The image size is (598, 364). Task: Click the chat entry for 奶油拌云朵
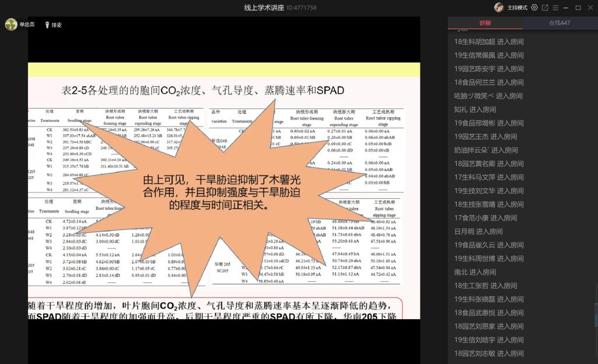(x=486, y=150)
